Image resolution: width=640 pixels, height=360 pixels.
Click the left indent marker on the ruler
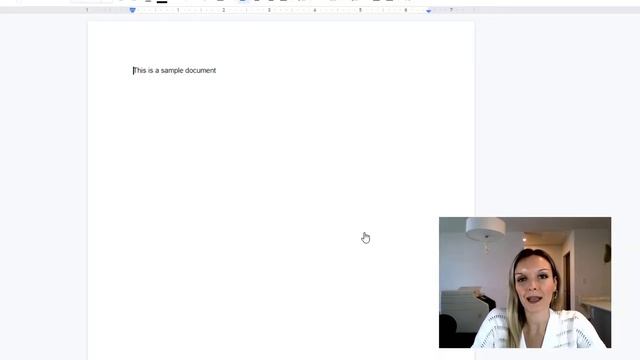coord(132,10)
